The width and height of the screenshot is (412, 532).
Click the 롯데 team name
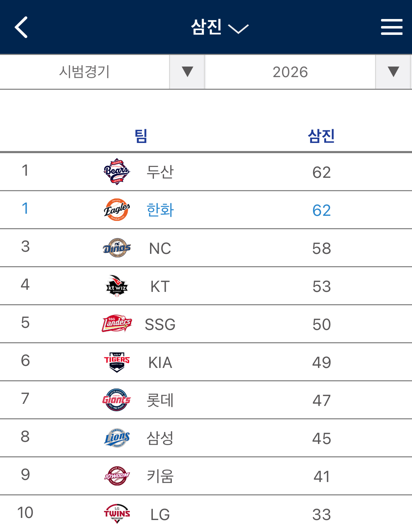(160, 400)
